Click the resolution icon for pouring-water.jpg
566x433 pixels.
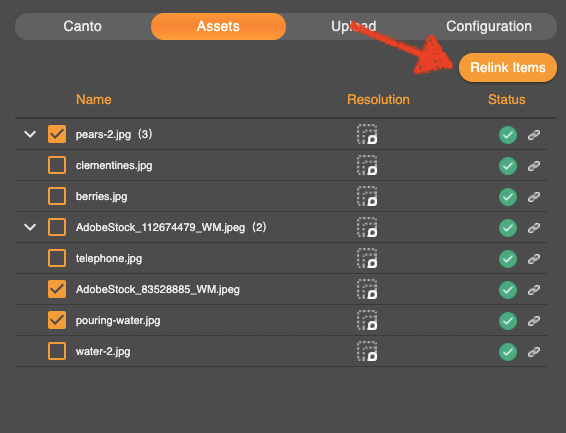coord(367,320)
